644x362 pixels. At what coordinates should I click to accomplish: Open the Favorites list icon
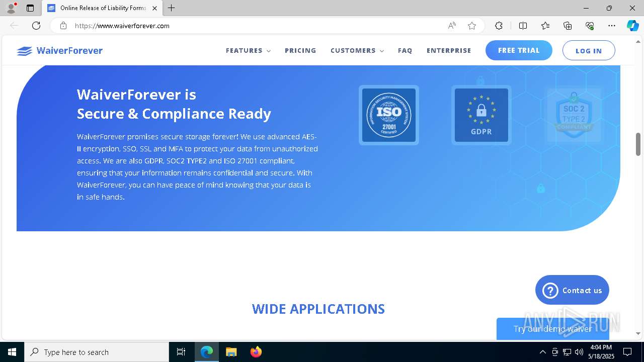(545, 26)
